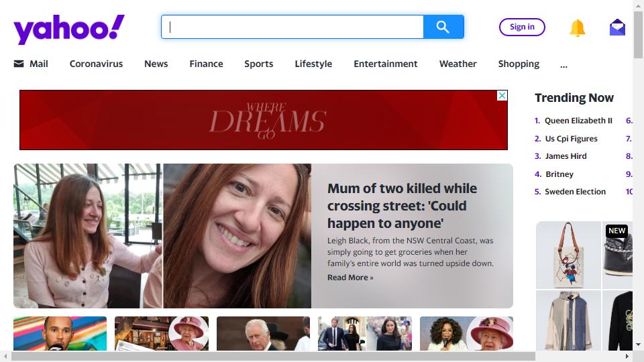The image size is (644, 362).
Task: Close the Where Dreams Go ad
Action: tap(502, 96)
